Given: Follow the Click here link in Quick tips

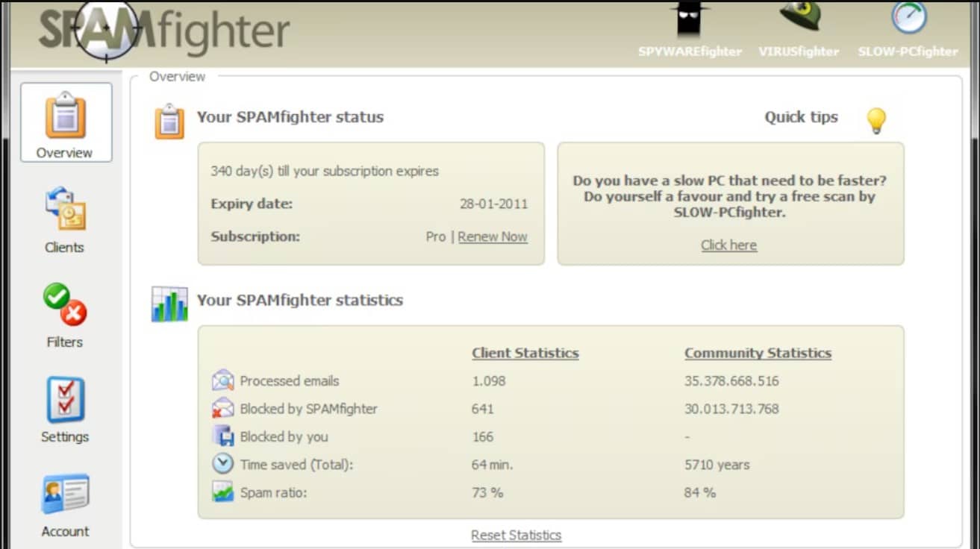Looking at the screenshot, I should click(729, 245).
